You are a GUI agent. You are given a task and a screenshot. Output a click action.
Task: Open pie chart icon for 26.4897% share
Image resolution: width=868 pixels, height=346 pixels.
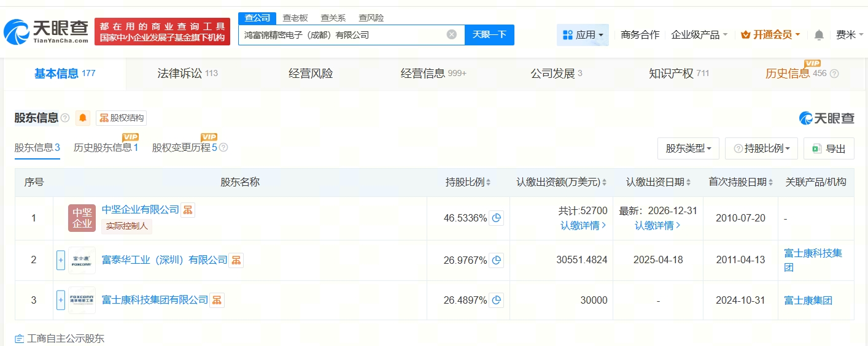[497, 300]
